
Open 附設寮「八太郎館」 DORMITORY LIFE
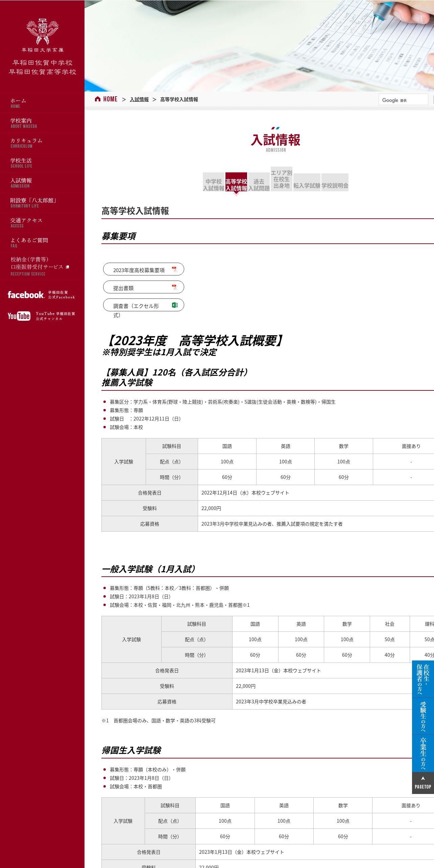pyautogui.click(x=42, y=203)
